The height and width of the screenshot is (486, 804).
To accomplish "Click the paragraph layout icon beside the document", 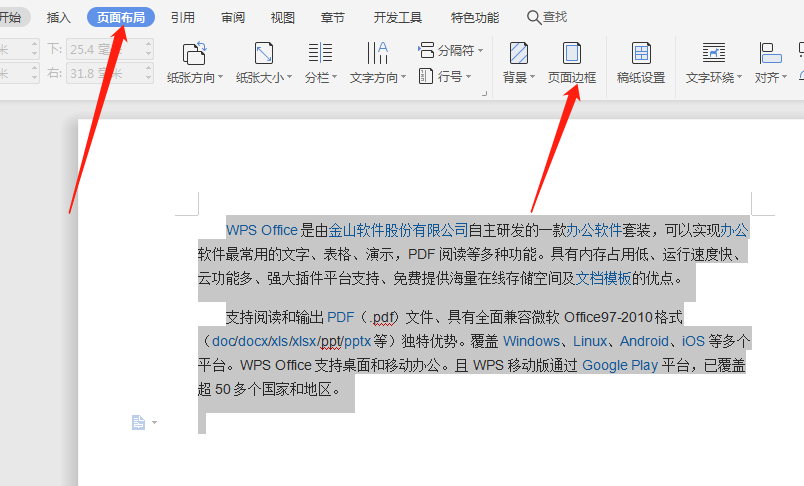I will coord(138,422).
